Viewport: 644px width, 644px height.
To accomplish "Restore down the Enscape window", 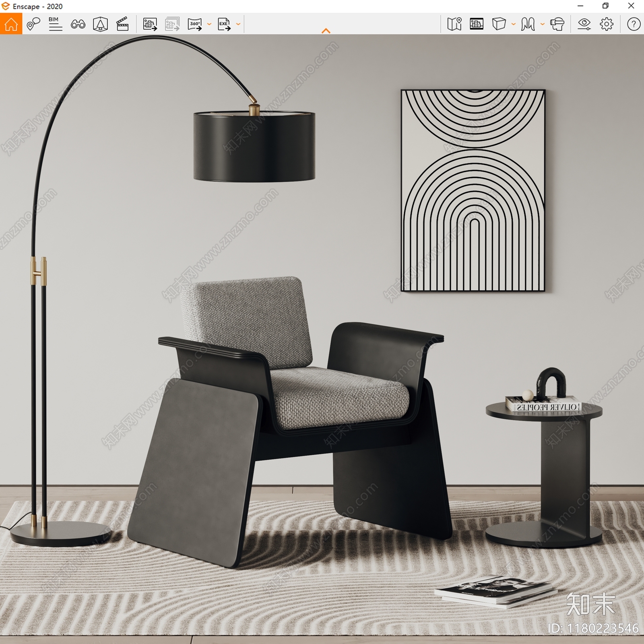I will (605, 6).
